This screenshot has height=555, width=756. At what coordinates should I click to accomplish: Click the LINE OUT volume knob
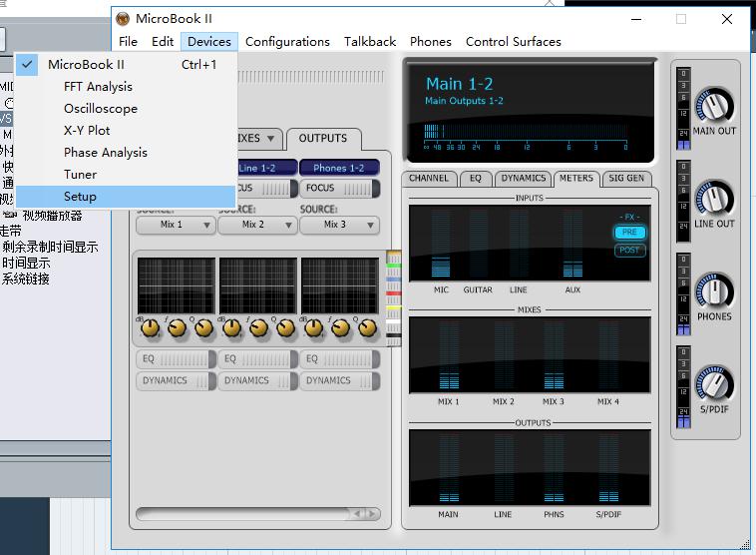pyautogui.click(x=714, y=197)
